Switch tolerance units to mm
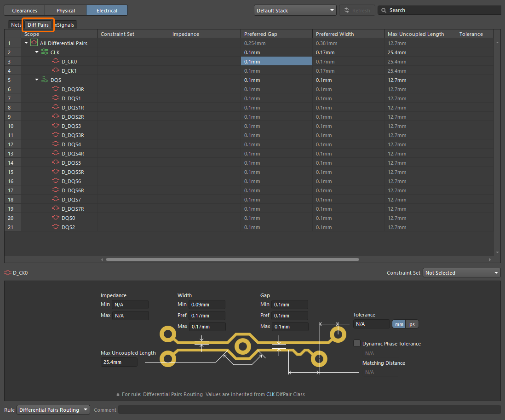The width and height of the screenshot is (505, 420). point(399,324)
